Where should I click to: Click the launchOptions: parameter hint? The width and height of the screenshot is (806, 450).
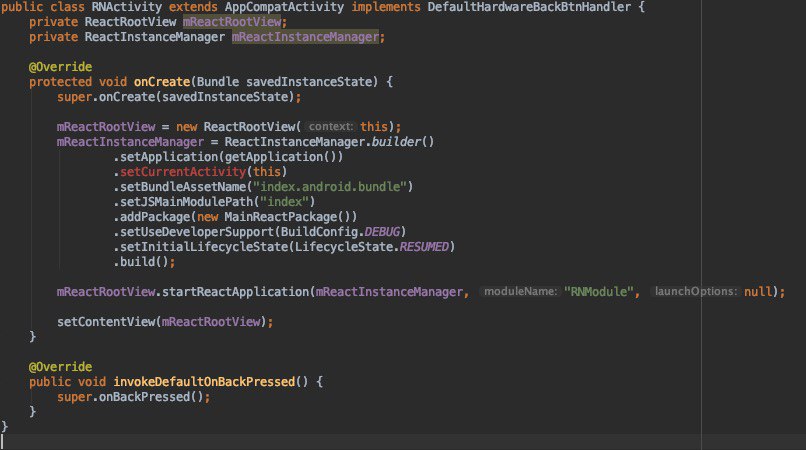point(695,292)
